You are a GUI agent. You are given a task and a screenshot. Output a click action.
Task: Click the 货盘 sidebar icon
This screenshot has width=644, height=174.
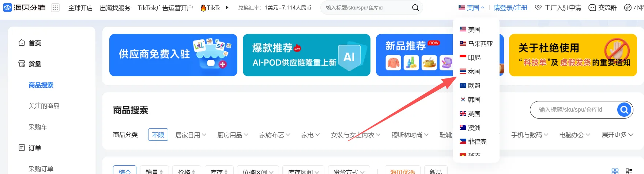tap(22, 63)
